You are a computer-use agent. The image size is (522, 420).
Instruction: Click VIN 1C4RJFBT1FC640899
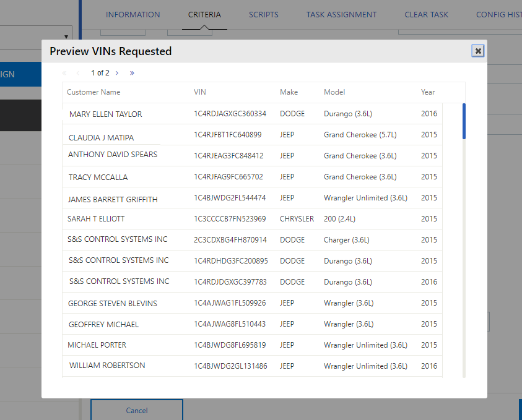(x=228, y=135)
